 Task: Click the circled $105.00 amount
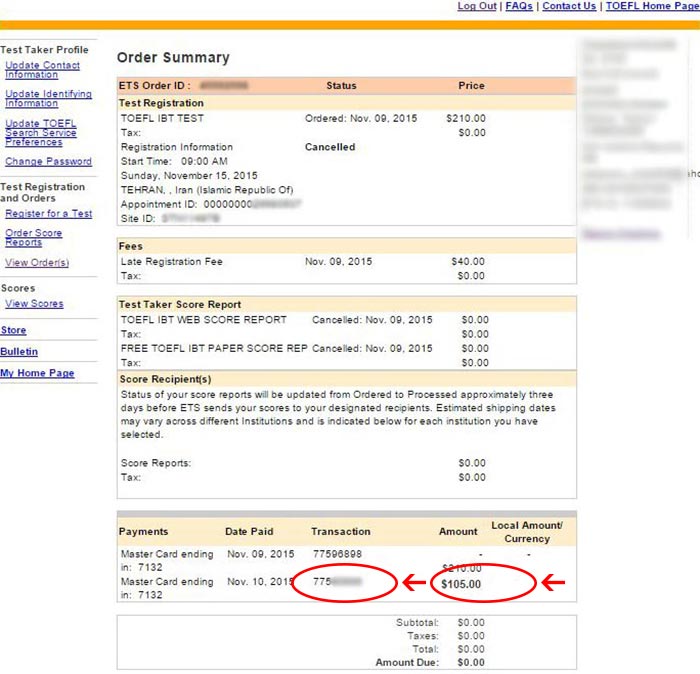coord(460,584)
